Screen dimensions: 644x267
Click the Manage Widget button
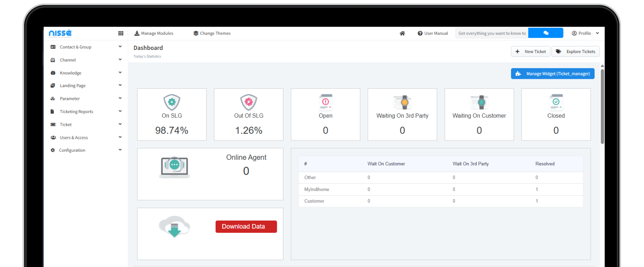click(x=552, y=74)
